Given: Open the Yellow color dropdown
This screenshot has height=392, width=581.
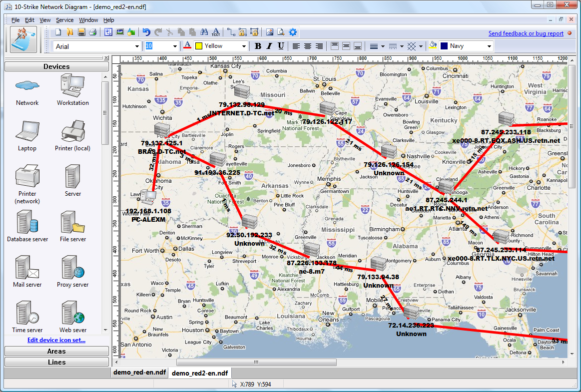Looking at the screenshot, I should click(x=221, y=46).
